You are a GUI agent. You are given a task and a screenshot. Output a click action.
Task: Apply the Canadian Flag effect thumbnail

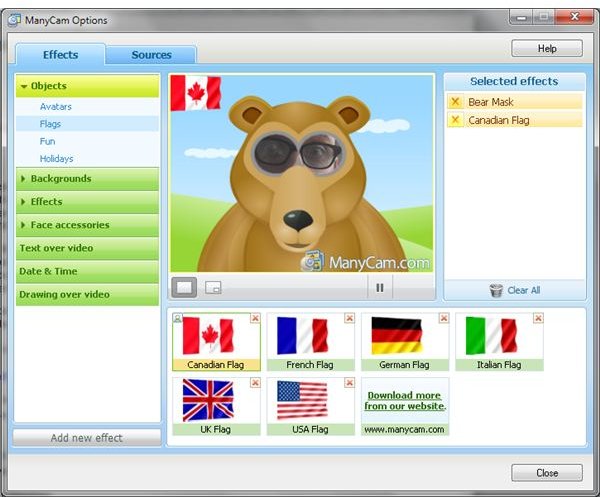click(x=216, y=342)
